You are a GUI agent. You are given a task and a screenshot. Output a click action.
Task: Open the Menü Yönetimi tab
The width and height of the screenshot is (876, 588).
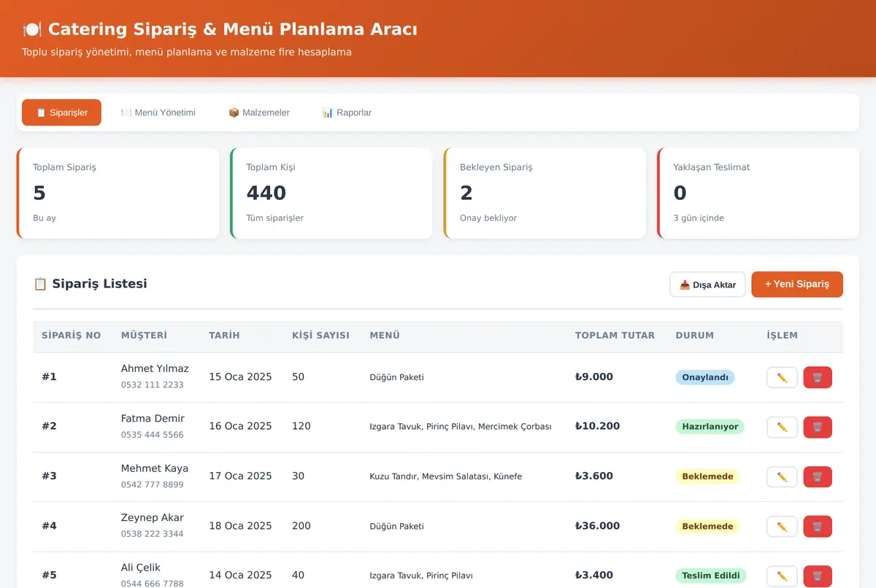pyautogui.click(x=158, y=112)
